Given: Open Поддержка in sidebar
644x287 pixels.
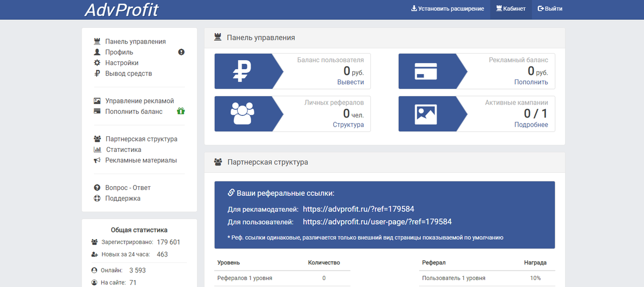Looking at the screenshot, I should tap(123, 198).
